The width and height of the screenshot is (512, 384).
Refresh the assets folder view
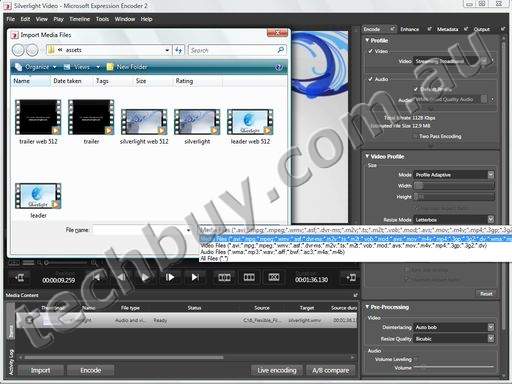click(179, 50)
